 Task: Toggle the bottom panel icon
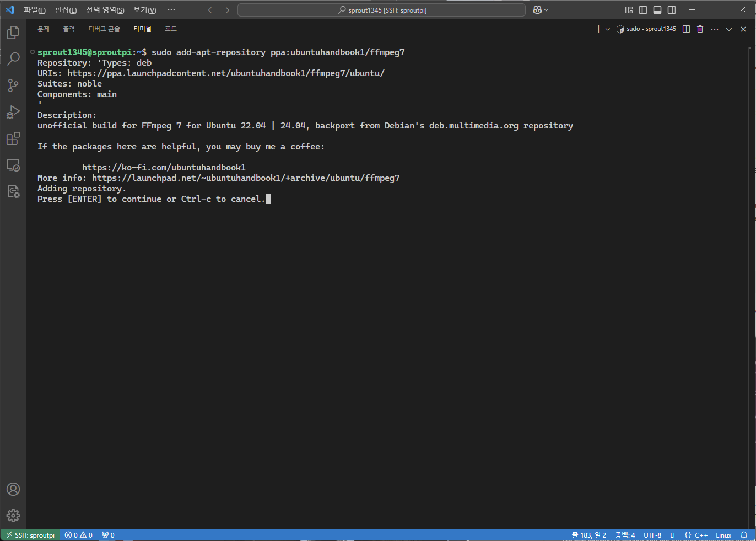pos(657,10)
